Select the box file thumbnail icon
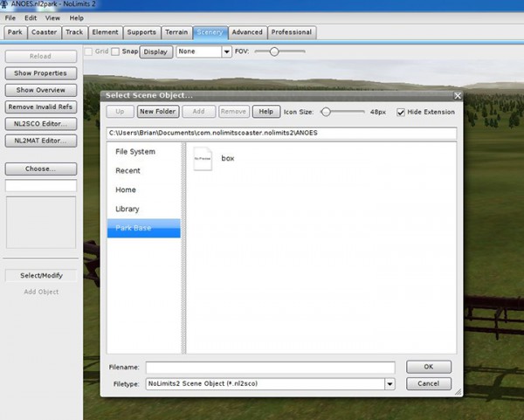The width and height of the screenshot is (524, 420). 203,159
